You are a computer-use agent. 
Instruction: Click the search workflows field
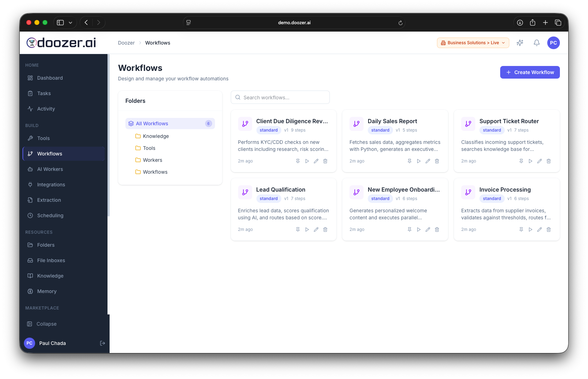click(x=280, y=97)
